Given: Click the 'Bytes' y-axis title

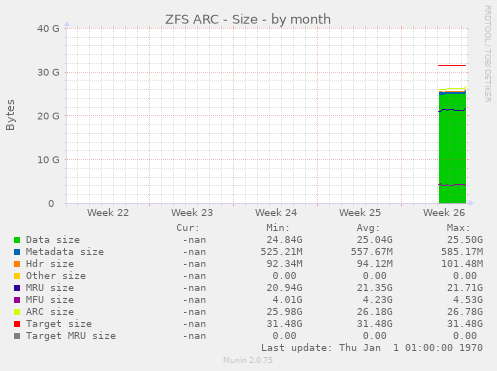Looking at the screenshot, I should click(10, 115).
